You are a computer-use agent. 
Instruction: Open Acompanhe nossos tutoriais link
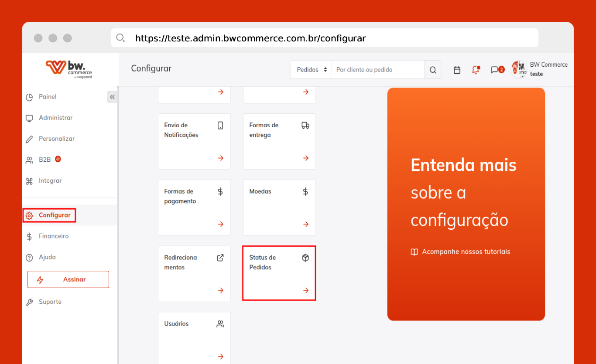[466, 252]
